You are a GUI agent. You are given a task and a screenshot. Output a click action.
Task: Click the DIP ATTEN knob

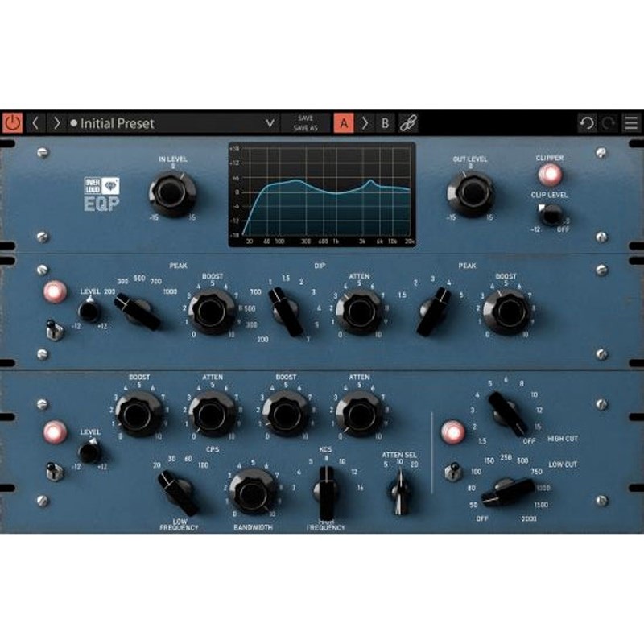pos(359,312)
